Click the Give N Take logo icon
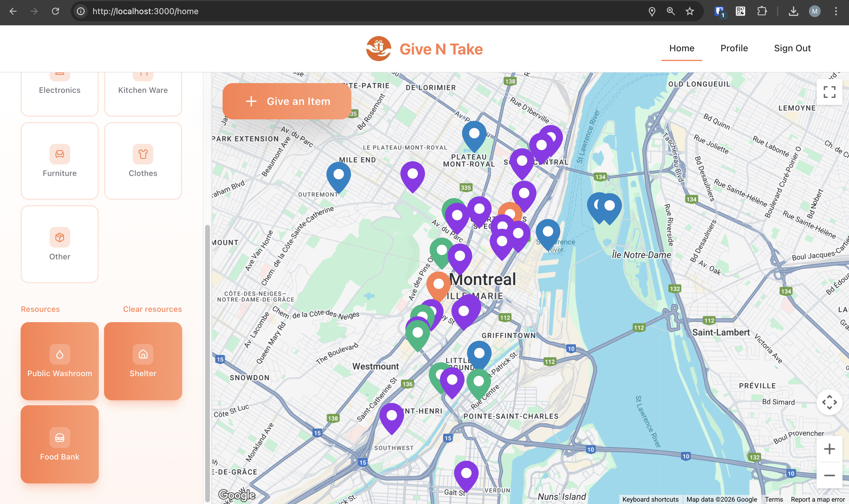This screenshot has height=504, width=849. pyautogui.click(x=378, y=49)
